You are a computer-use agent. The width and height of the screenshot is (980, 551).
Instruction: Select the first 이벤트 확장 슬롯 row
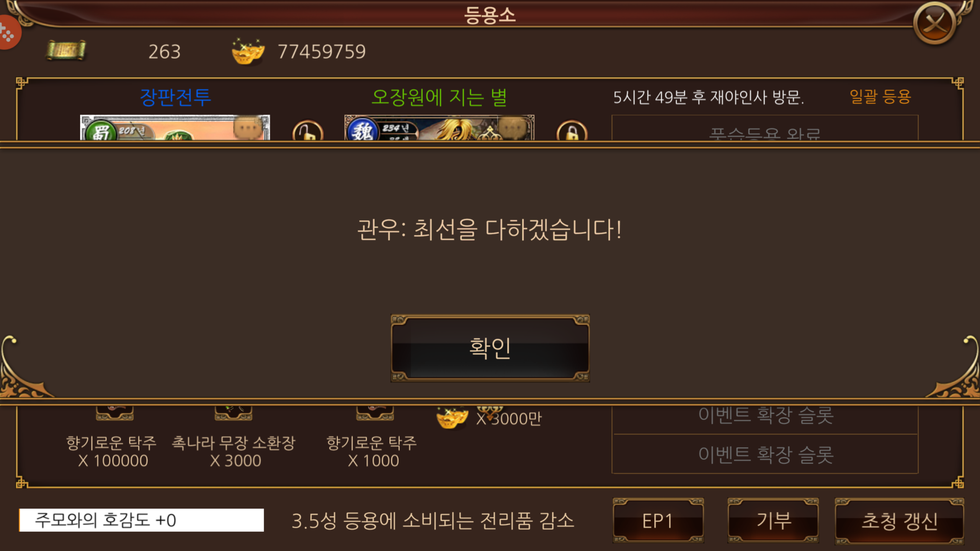[766, 416]
